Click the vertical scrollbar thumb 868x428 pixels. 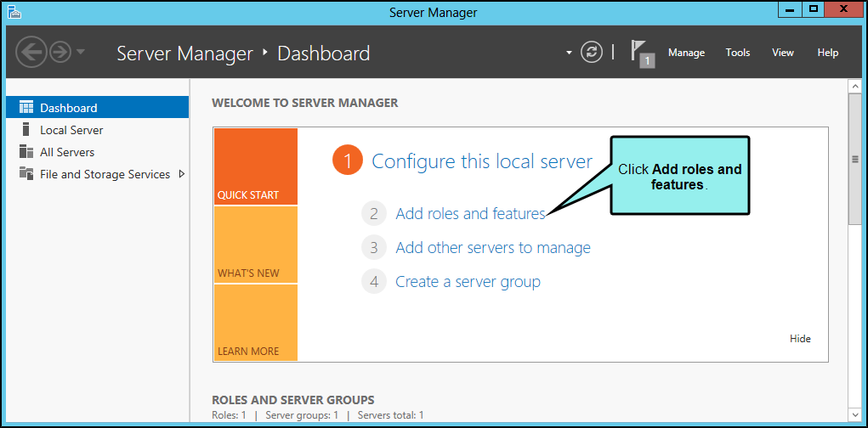(854, 160)
